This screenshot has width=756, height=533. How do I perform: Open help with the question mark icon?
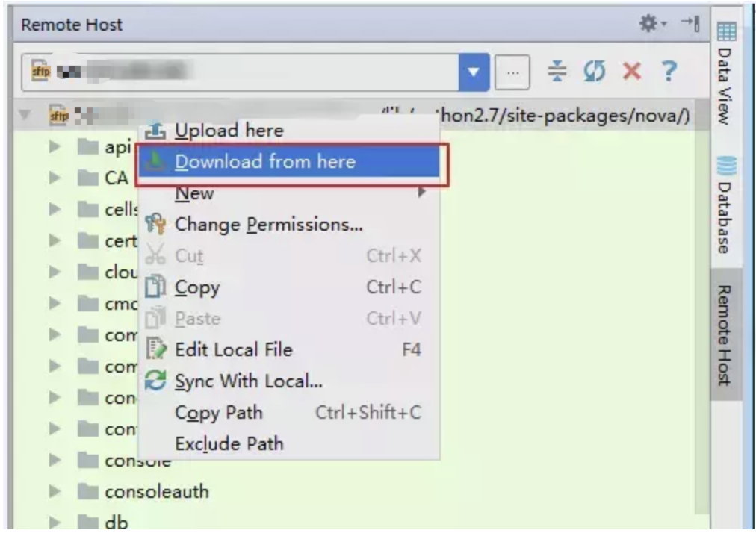[669, 72]
